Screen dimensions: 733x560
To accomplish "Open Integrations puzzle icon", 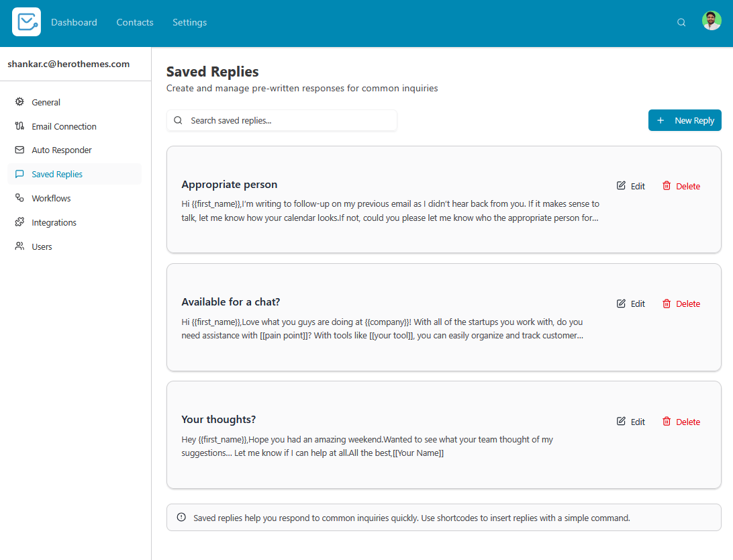I will click(19, 222).
